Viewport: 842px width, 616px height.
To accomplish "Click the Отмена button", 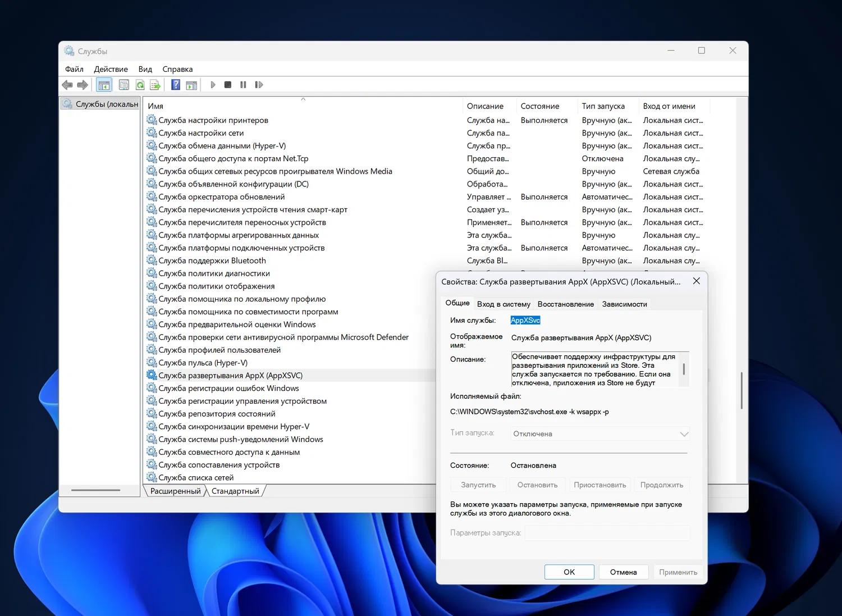I will (x=623, y=572).
